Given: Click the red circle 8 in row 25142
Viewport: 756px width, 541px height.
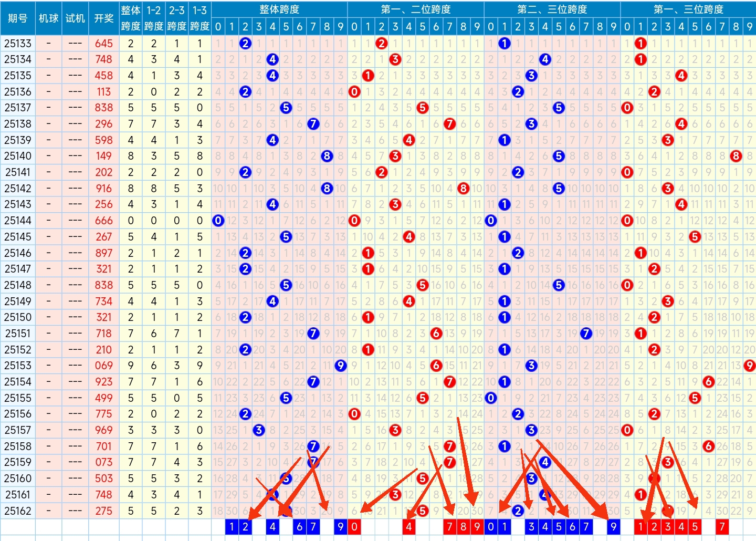Looking at the screenshot, I should [x=463, y=189].
